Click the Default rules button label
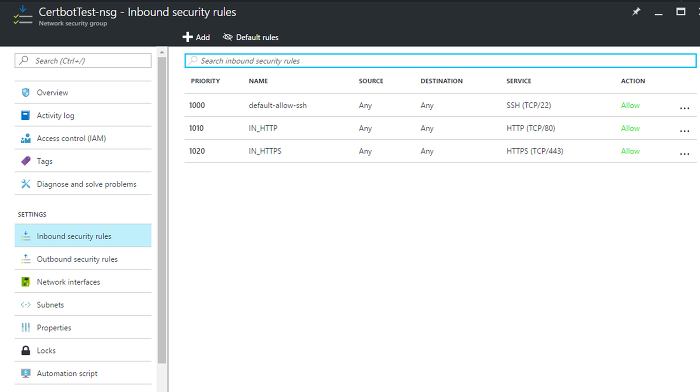This screenshot has height=392, width=700. pyautogui.click(x=257, y=38)
